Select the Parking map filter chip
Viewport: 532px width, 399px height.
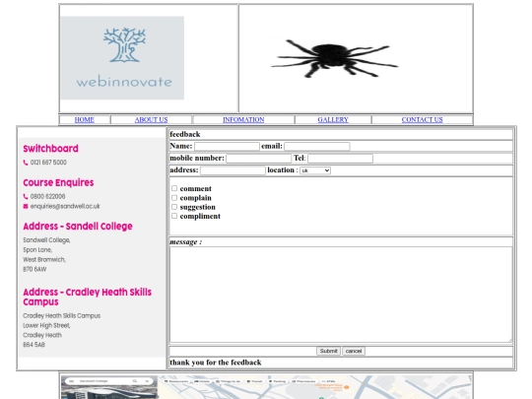(x=278, y=381)
